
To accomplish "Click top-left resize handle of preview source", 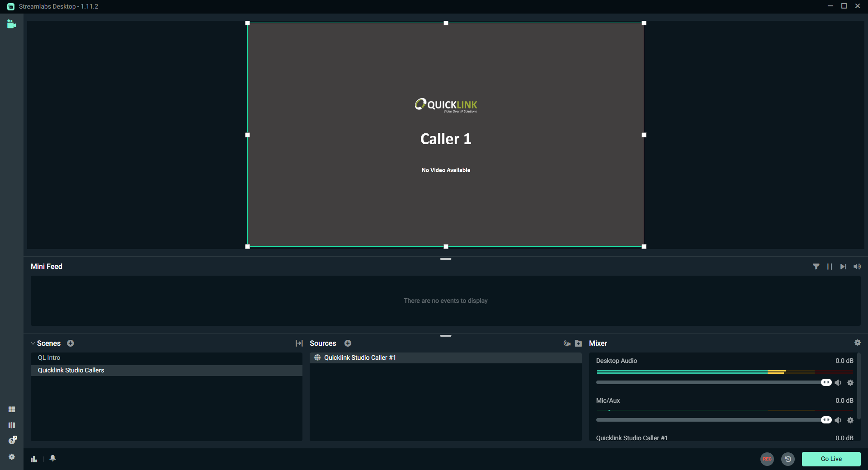I will coord(247,23).
